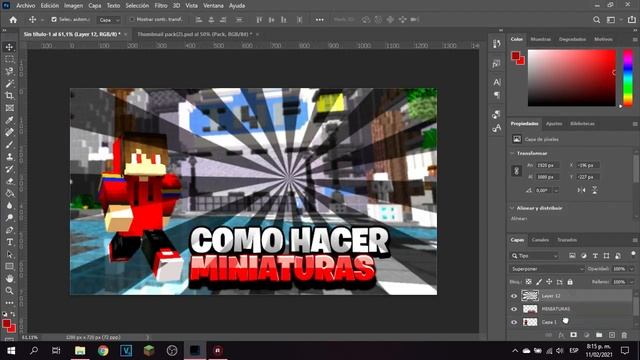Select the Pen tool
This screenshot has width=640, height=360.
[9, 230]
